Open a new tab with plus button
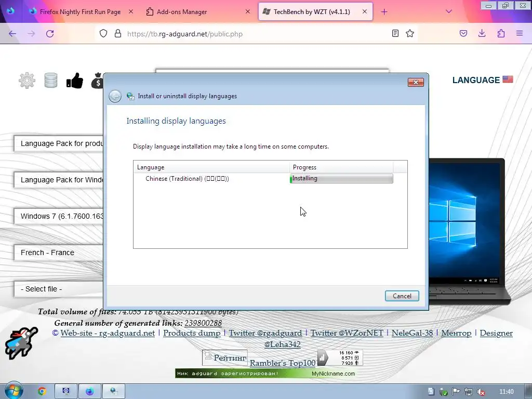Screen dimensions: 532x399 coord(384,12)
